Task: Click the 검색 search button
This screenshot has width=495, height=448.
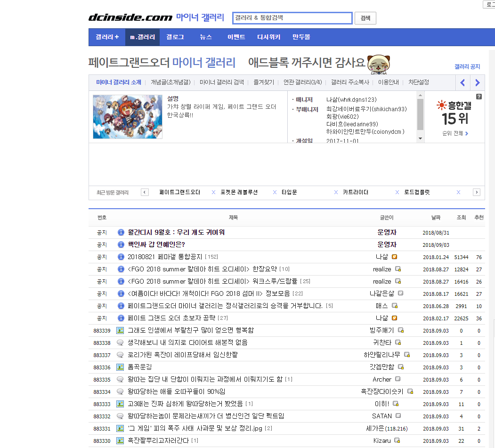Action: [365, 18]
